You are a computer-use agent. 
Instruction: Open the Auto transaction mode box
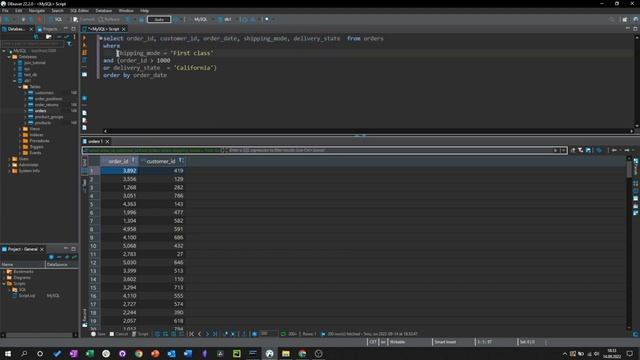tap(159, 19)
